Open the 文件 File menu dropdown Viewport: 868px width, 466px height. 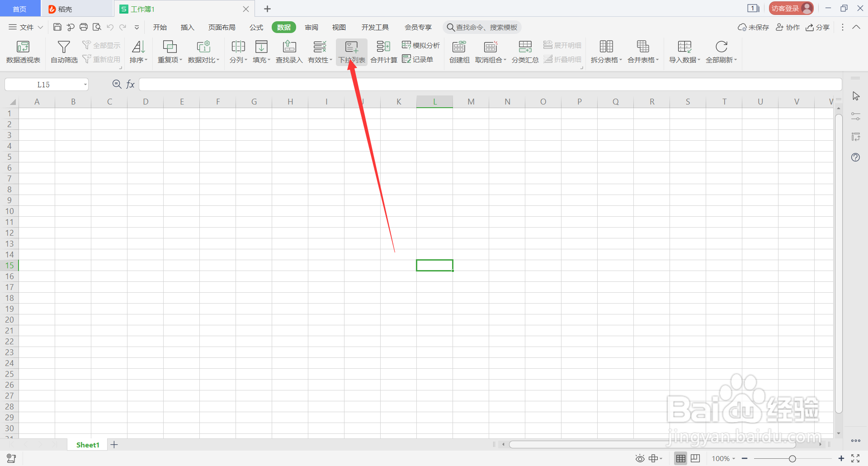[x=26, y=27]
